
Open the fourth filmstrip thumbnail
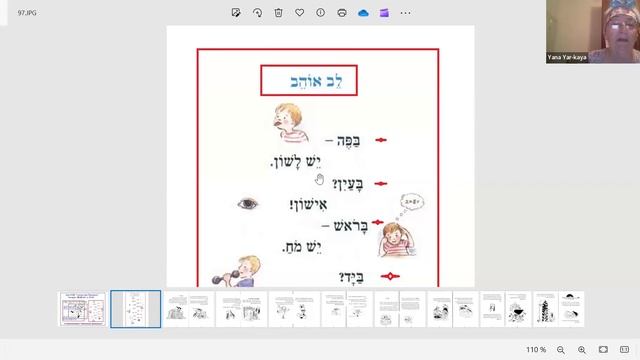(x=242, y=309)
